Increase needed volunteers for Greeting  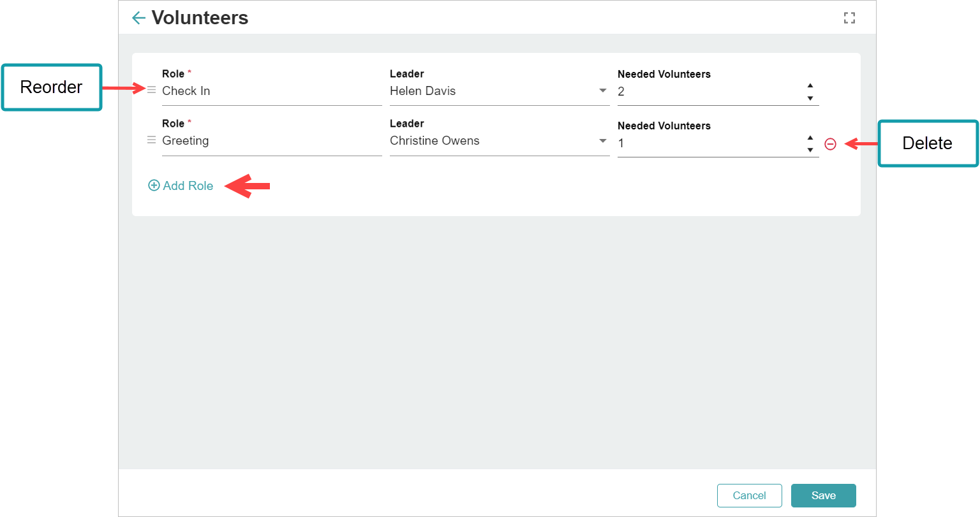point(810,138)
